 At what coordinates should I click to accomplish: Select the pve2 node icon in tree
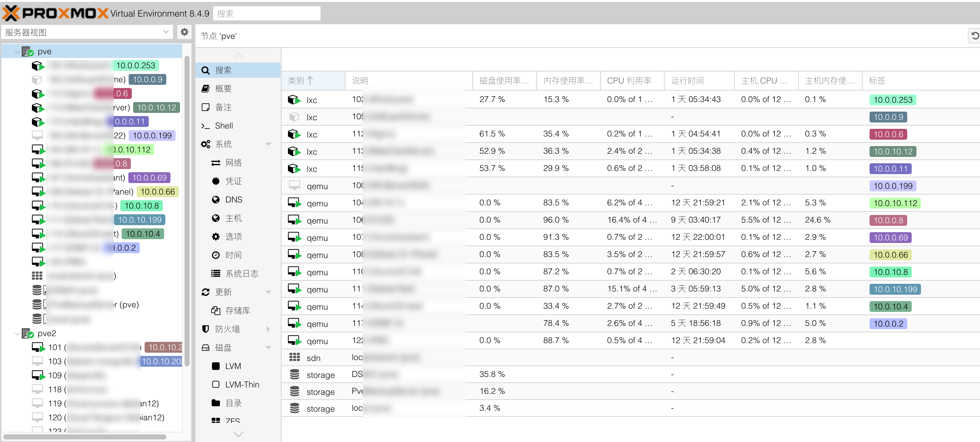click(x=27, y=333)
